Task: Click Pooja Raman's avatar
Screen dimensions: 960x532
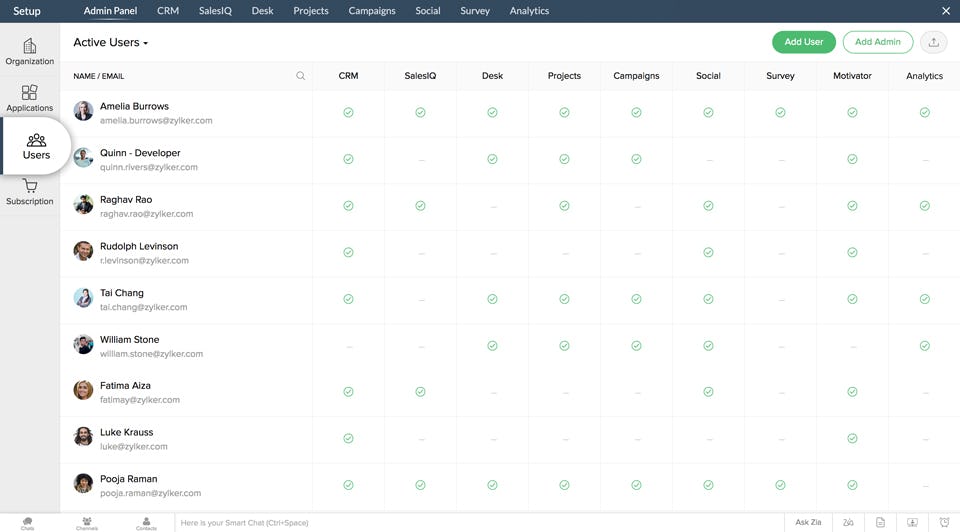Action: 83,484
